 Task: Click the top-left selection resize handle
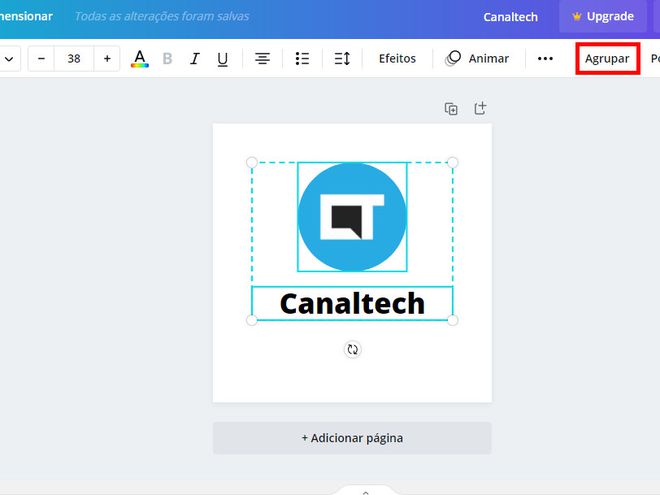(x=252, y=162)
